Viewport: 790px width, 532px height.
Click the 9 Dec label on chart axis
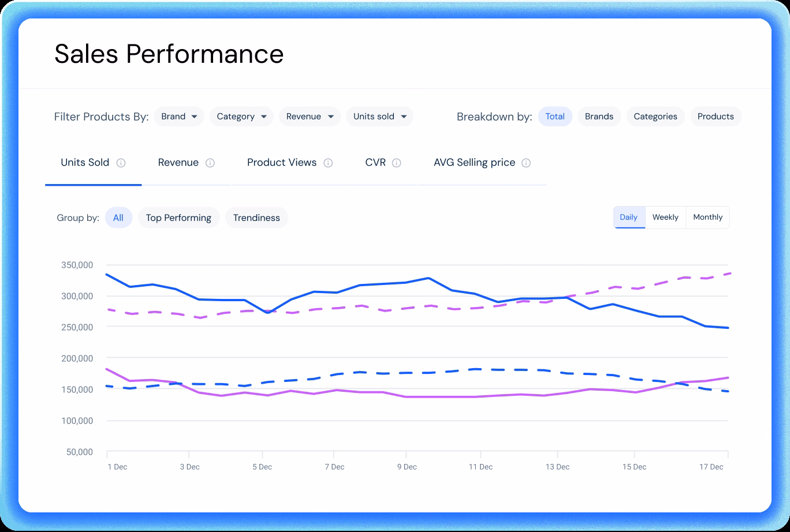pyautogui.click(x=407, y=467)
